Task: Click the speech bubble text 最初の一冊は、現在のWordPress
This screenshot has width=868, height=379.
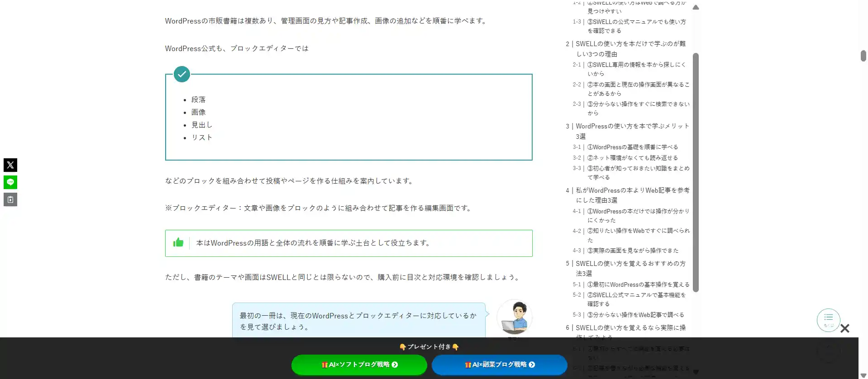Action: (358, 321)
